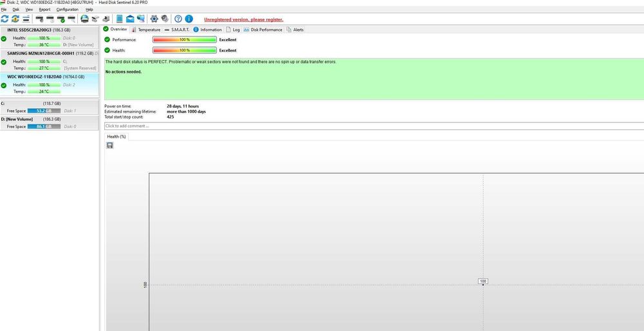Open the Help menu
The width and height of the screenshot is (644, 331).
tap(89, 9)
